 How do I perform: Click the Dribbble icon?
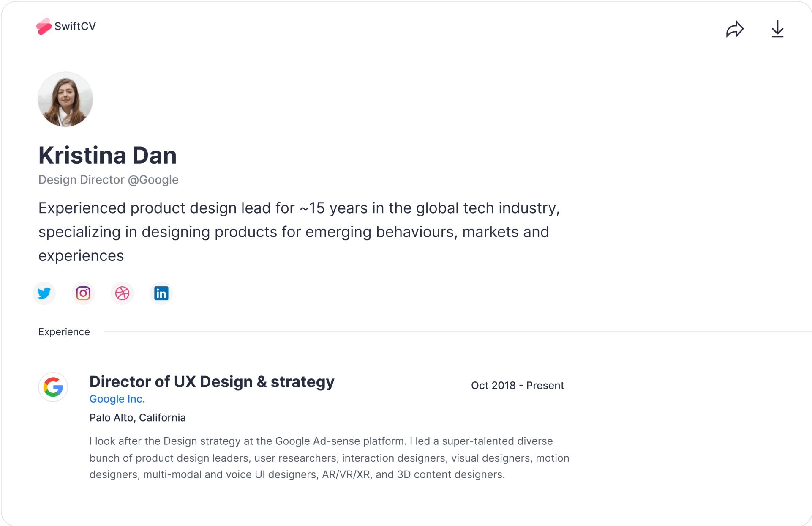point(122,293)
